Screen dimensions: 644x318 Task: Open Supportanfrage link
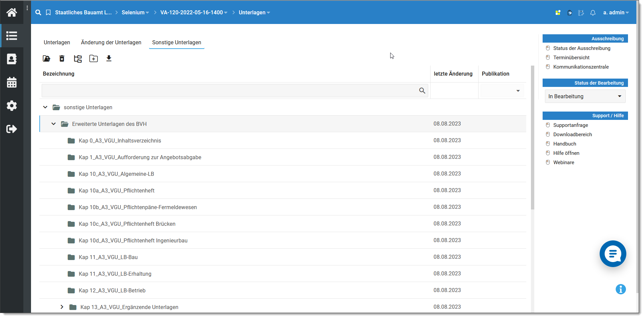tap(571, 125)
